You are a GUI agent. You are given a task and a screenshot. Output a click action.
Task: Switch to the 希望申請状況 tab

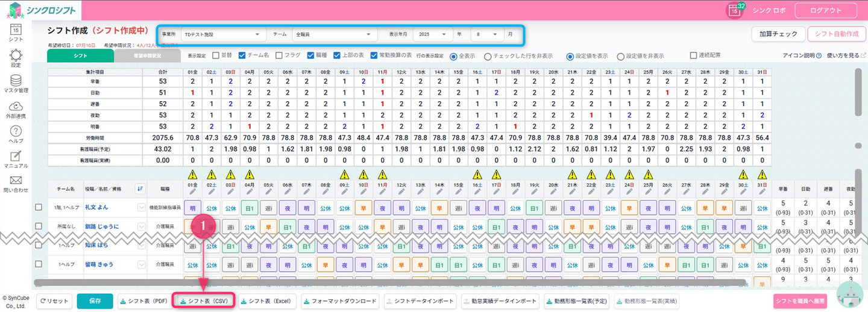coord(147,56)
